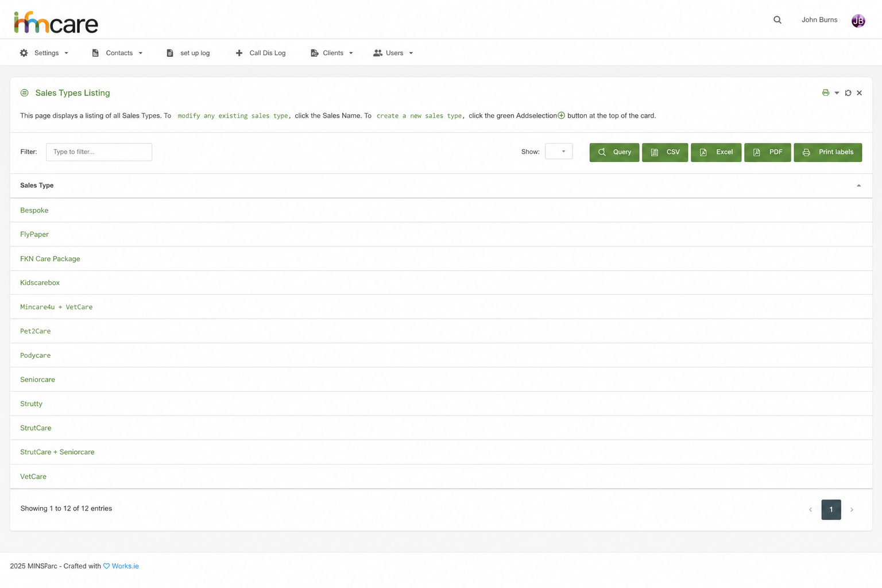Export the listing as Excel
This screenshot has width=882, height=588.
tap(716, 152)
